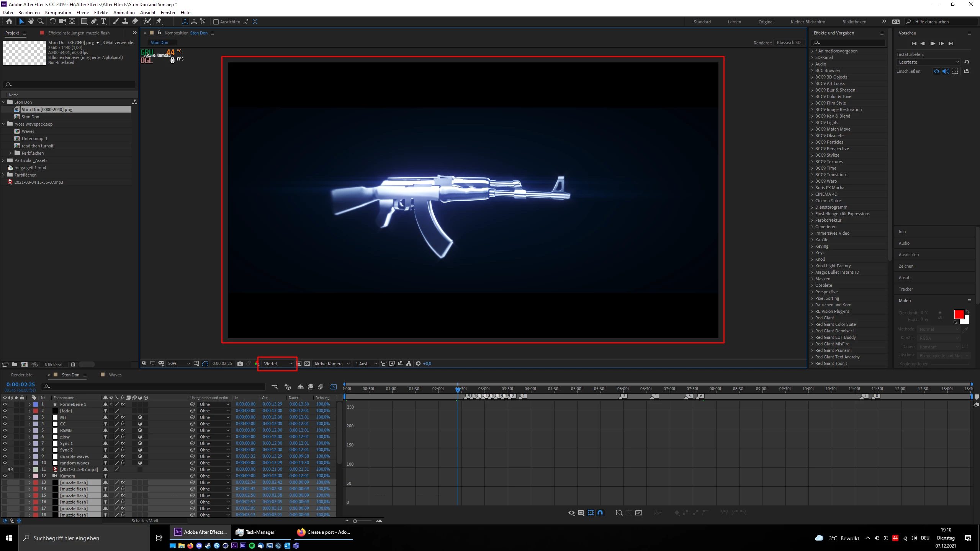
Task: Enable the Ausrichten checkbox
Action: (x=216, y=22)
